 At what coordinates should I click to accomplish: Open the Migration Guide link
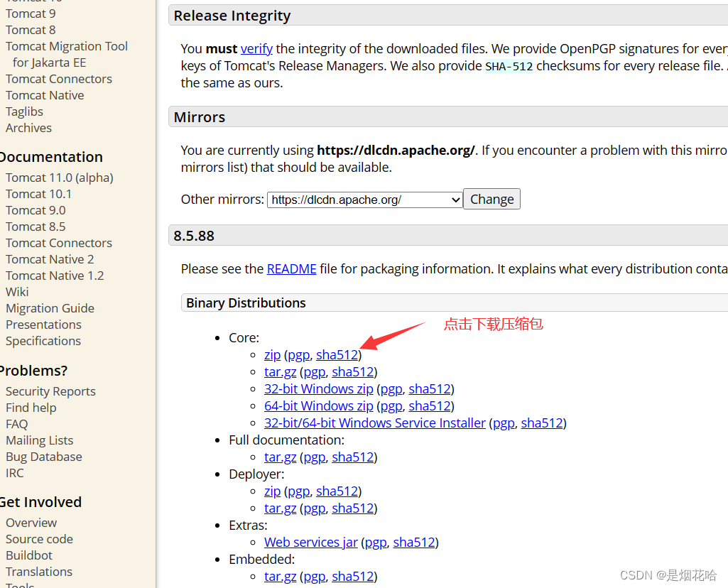click(50, 308)
